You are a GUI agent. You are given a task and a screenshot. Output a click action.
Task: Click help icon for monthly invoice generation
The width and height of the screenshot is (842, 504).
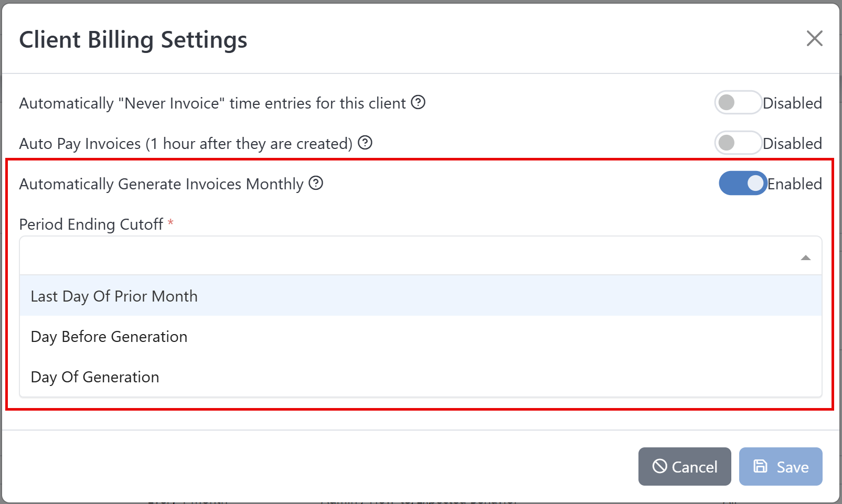[316, 184]
